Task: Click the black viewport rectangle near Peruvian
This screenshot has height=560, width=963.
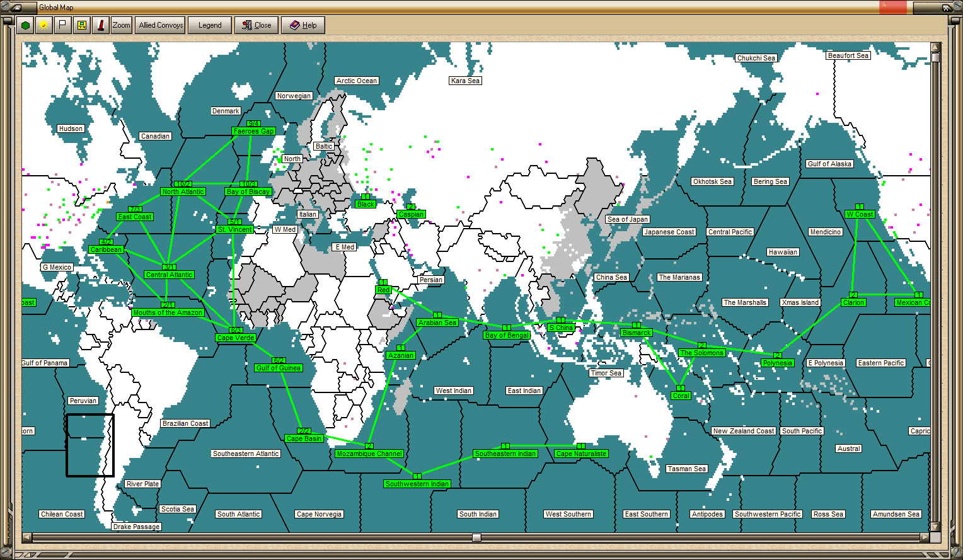Action: pos(90,445)
